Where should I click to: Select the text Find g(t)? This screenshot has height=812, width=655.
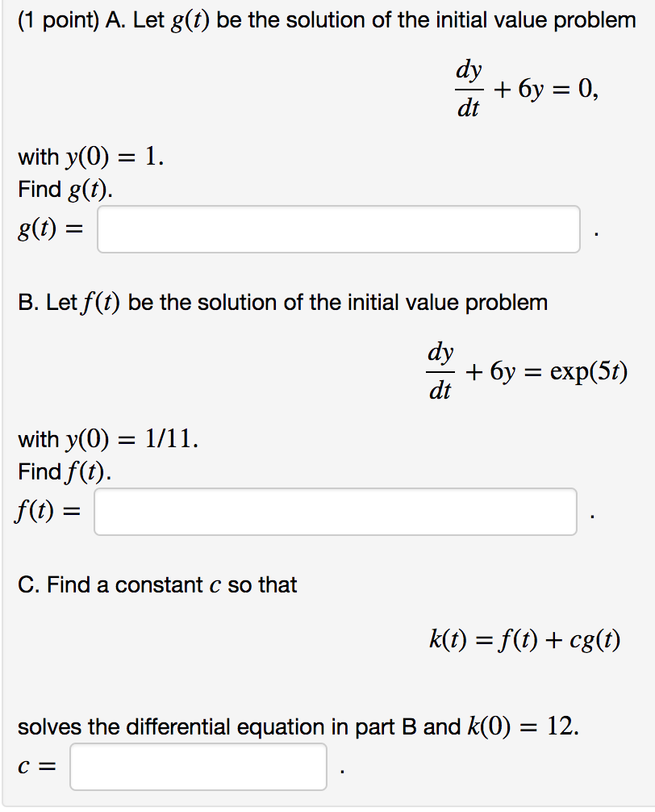(63, 190)
